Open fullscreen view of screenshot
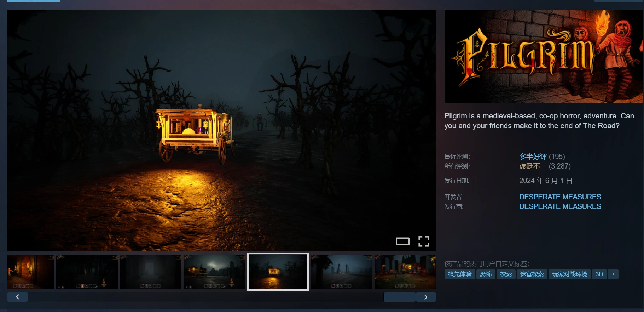644x312 pixels. click(x=424, y=242)
